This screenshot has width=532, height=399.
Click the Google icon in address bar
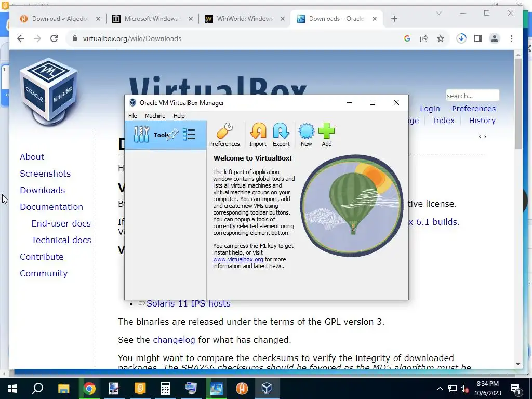point(407,38)
